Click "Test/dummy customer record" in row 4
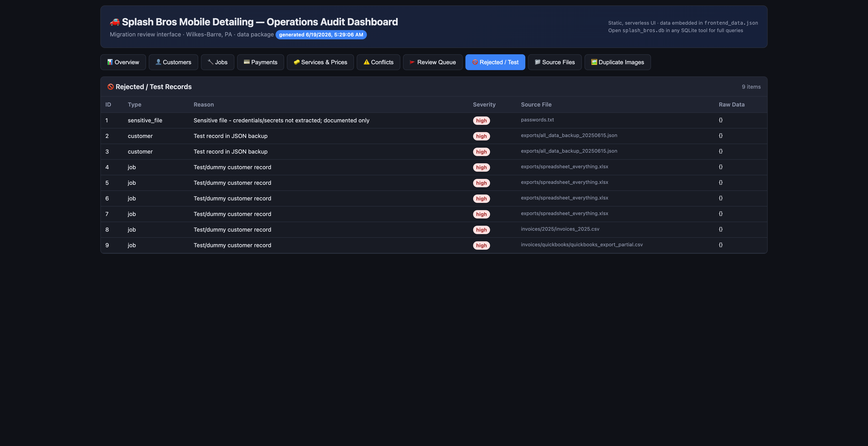The image size is (868, 446). pos(232,167)
